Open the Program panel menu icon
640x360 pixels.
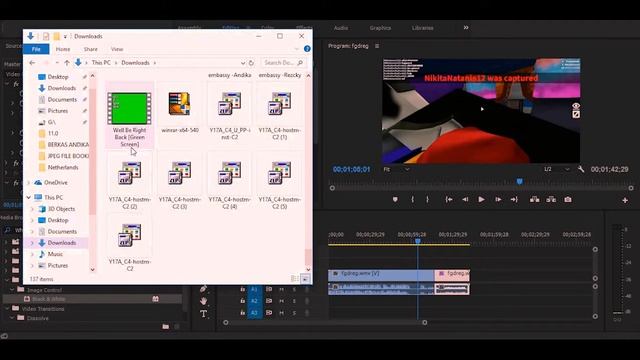click(x=377, y=46)
